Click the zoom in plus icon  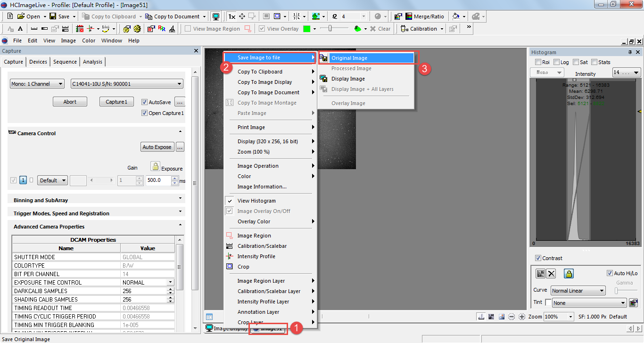[522, 317]
